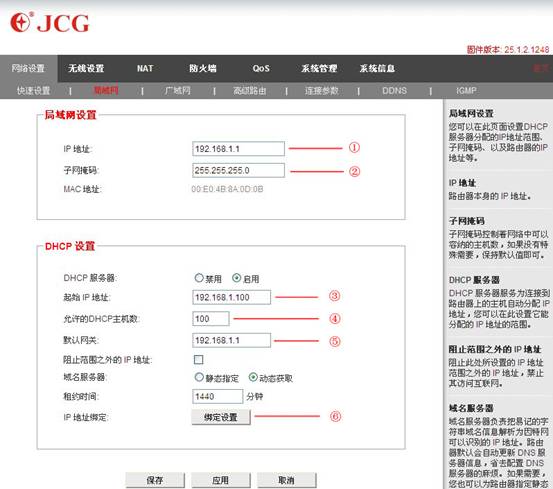
Task: Open the NAT menu tab
Action: (145, 68)
